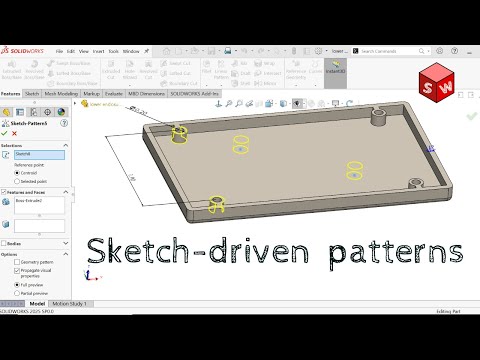Image resolution: width=480 pixels, height=360 pixels.
Task: Click the Lofted Boss/Base tool
Action: point(69,73)
